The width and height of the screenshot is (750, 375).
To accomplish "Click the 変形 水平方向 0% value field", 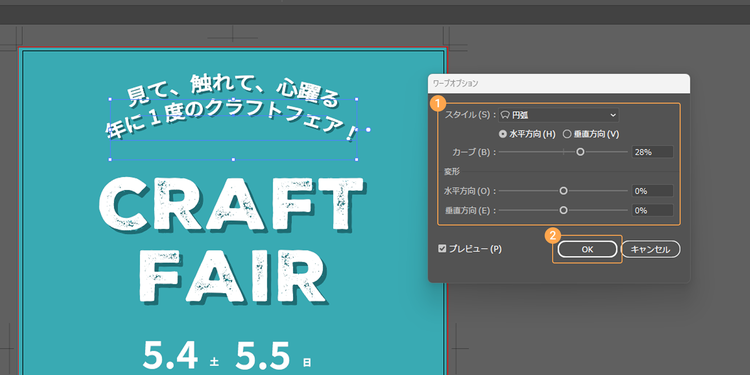I will coord(652,191).
